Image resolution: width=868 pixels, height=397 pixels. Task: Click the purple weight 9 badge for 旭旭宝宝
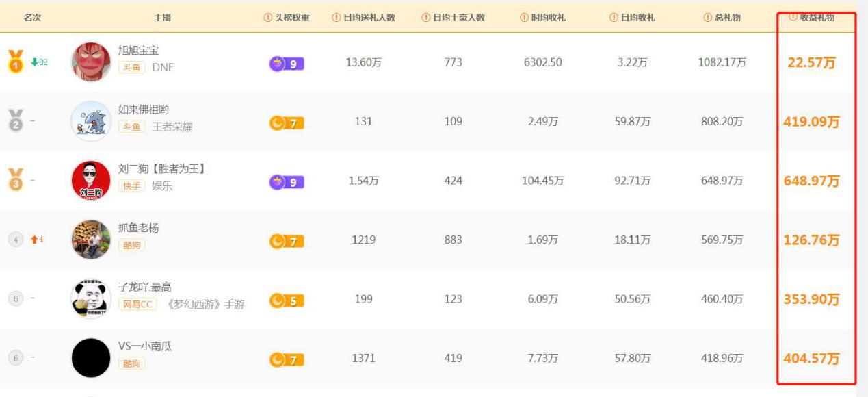(287, 64)
